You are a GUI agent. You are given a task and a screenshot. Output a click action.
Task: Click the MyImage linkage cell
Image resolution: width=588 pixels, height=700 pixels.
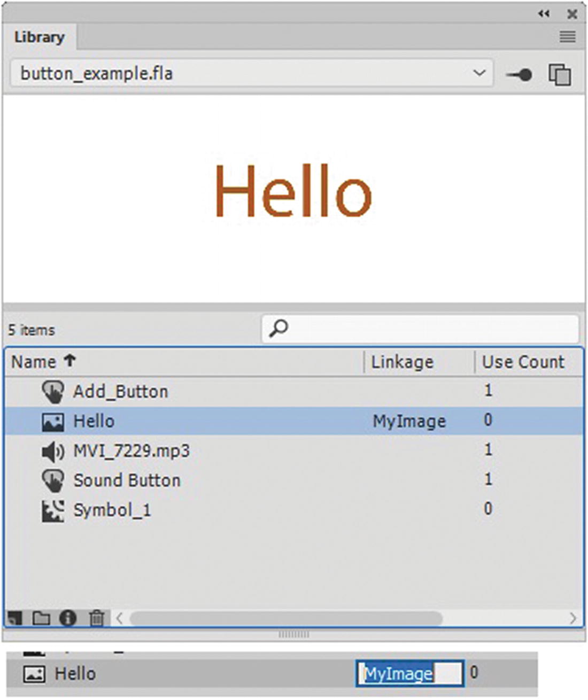click(409, 422)
